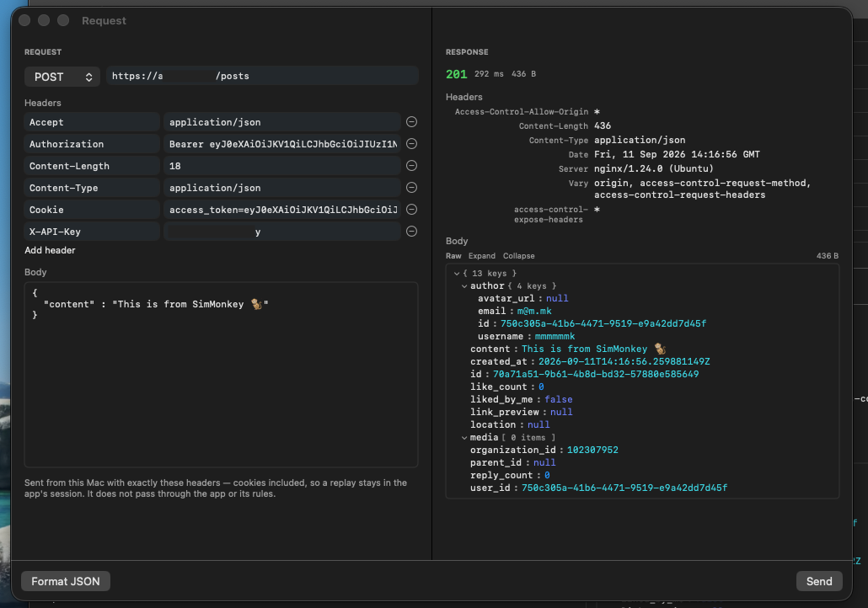868x608 pixels.
Task: Click the response content value text
Action: [593, 349]
